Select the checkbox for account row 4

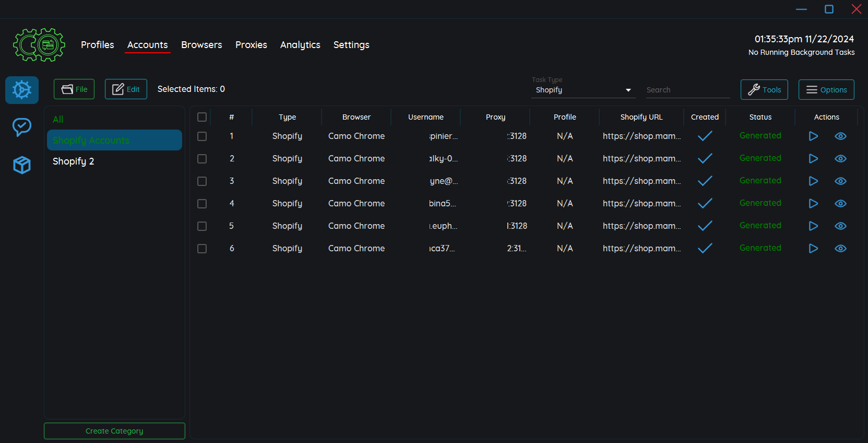(x=202, y=204)
